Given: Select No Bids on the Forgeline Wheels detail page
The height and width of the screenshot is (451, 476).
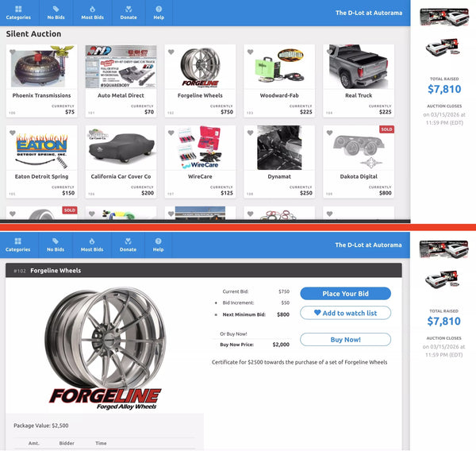Looking at the screenshot, I should pos(56,245).
